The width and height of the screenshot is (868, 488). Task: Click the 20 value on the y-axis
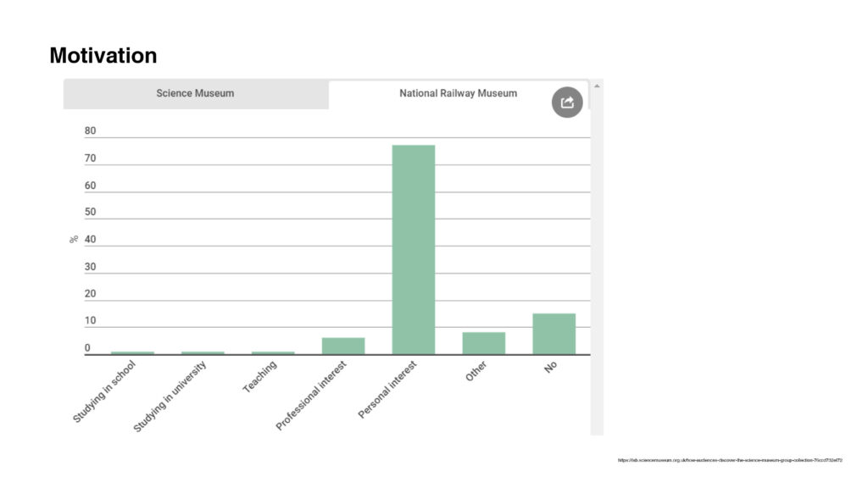click(90, 294)
